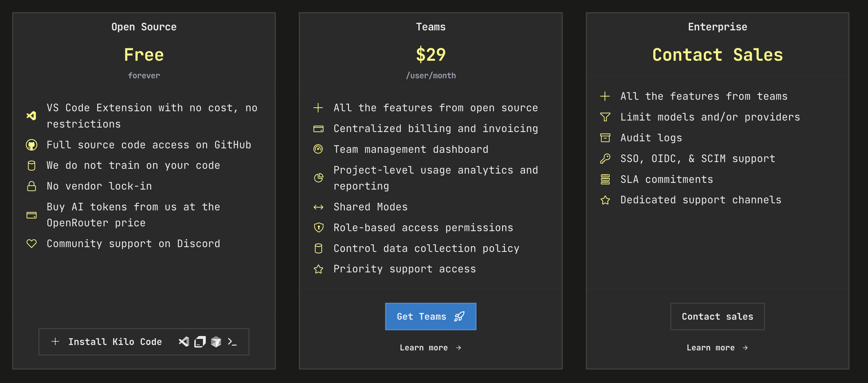Screen dimensions: 868x383
Task: Click the GitHub icon beside source code access
Action: [32, 145]
